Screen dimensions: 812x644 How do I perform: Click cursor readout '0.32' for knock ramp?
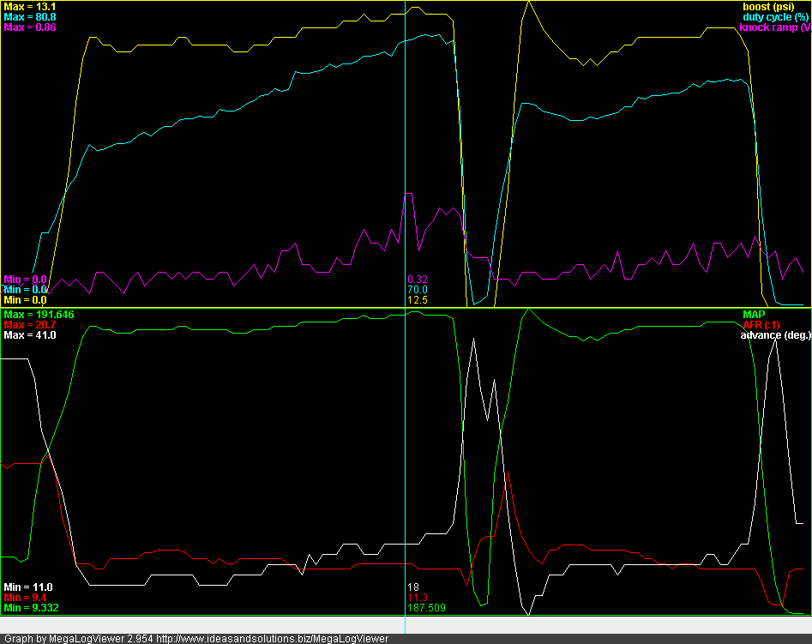(418, 280)
